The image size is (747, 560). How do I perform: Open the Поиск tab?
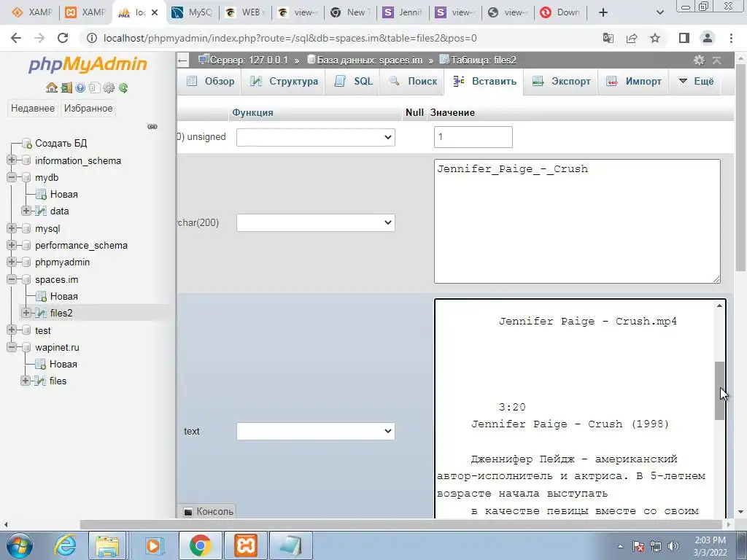pos(413,82)
